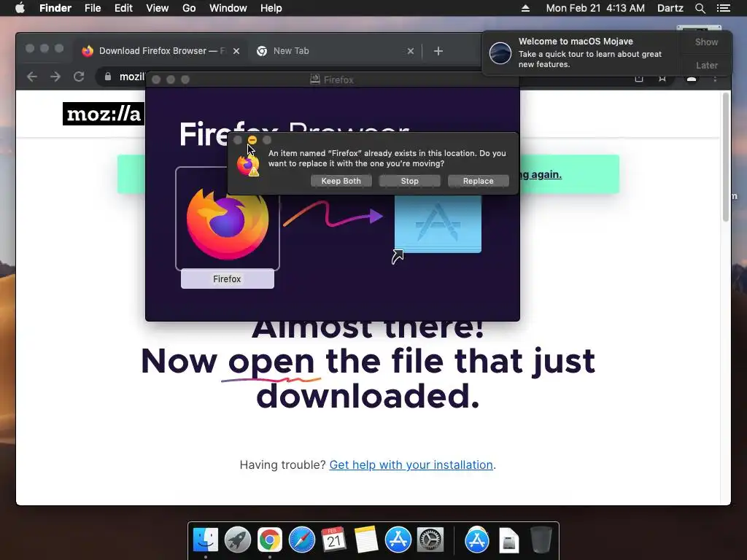Image resolution: width=747 pixels, height=560 pixels.
Task: Minimize the replace dialog with yellow button
Action: [x=252, y=139]
